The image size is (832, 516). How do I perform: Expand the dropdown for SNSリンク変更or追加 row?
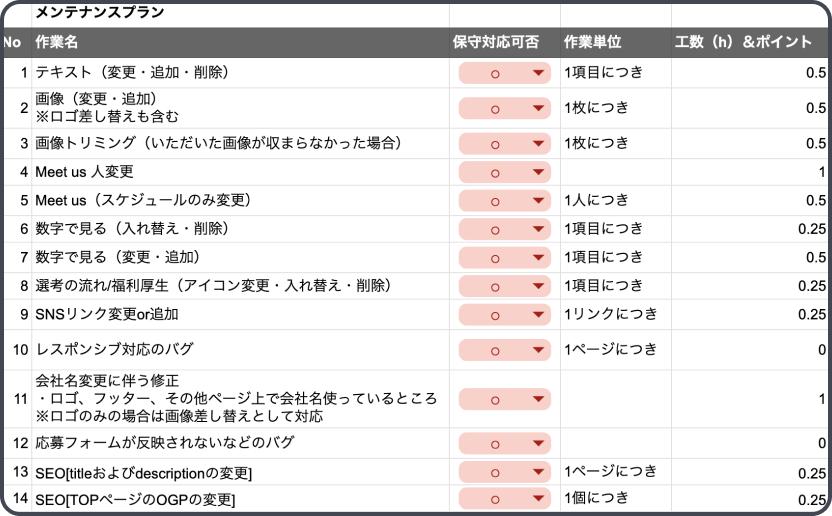[539, 315]
